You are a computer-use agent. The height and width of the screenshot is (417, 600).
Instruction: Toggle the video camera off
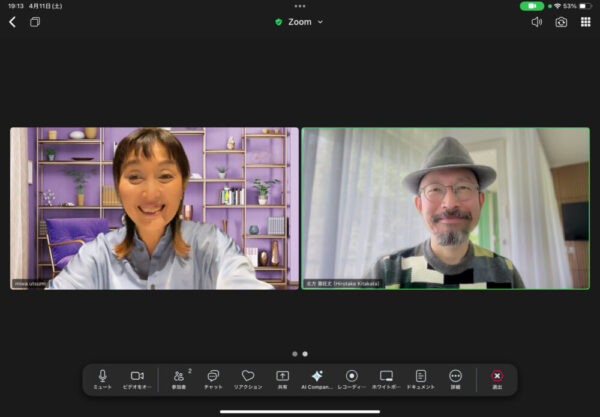coord(137,377)
